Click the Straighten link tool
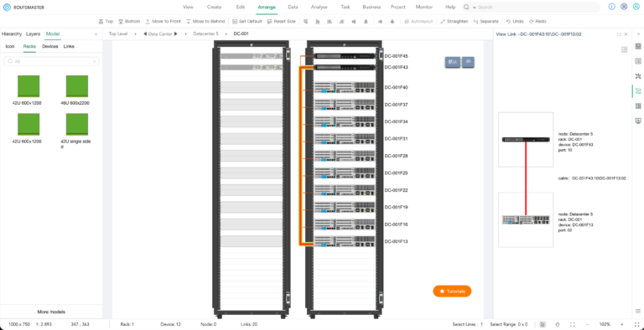 pyautogui.click(x=454, y=21)
